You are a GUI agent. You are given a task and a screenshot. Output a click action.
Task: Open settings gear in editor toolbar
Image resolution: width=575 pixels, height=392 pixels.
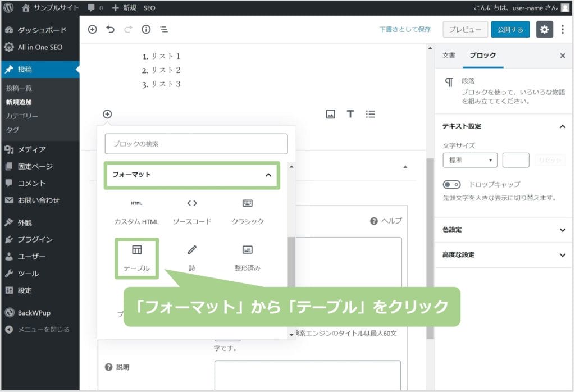(x=544, y=30)
